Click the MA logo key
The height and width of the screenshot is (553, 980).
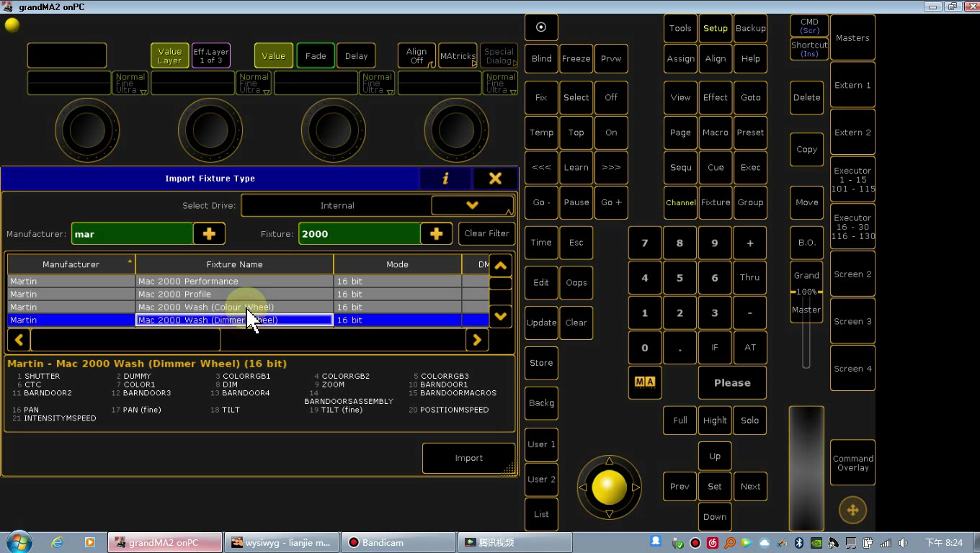tap(645, 382)
